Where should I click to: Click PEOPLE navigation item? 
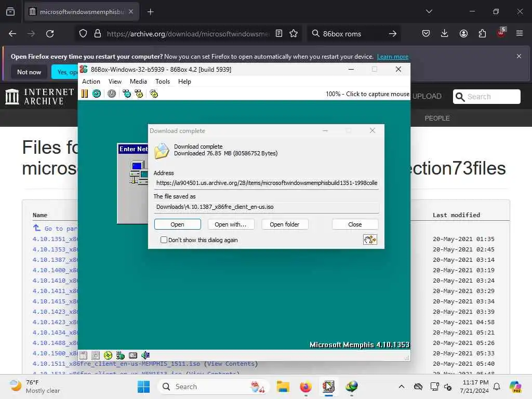437,118
